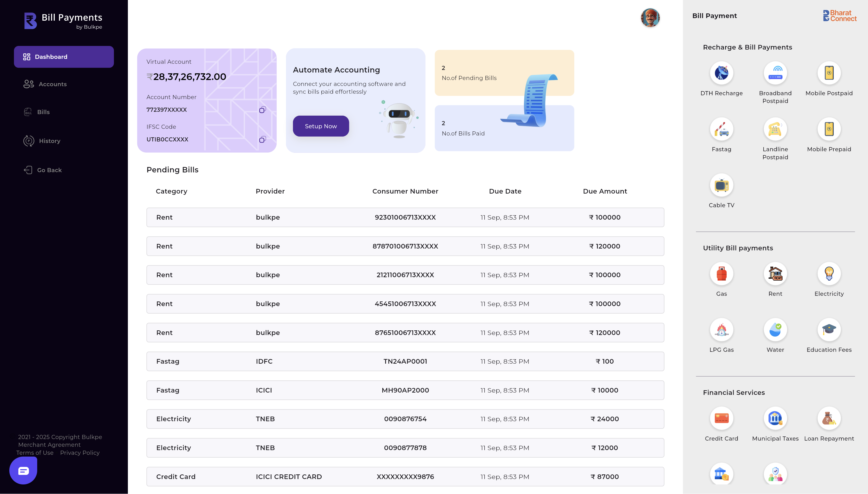The image size is (868, 494).
Task: Open the DTH Recharge service icon
Action: pos(721,73)
